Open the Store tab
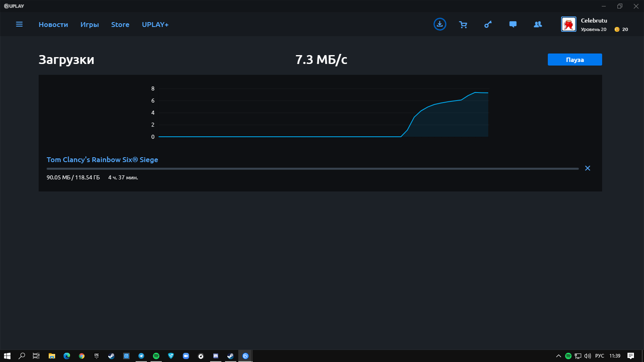The width and height of the screenshot is (644, 362). [120, 25]
